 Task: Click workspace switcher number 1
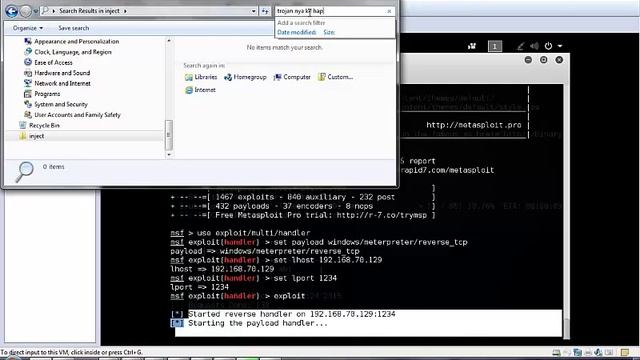(495, 46)
